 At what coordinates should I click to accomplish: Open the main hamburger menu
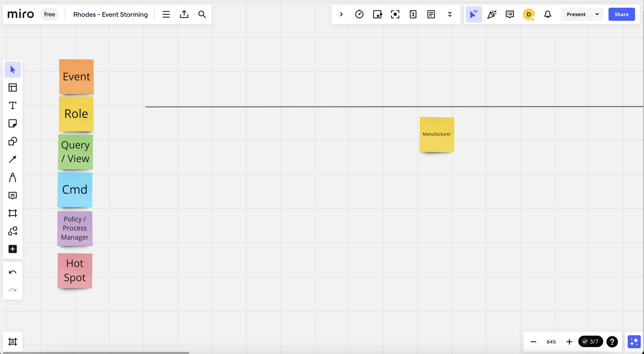click(x=166, y=14)
